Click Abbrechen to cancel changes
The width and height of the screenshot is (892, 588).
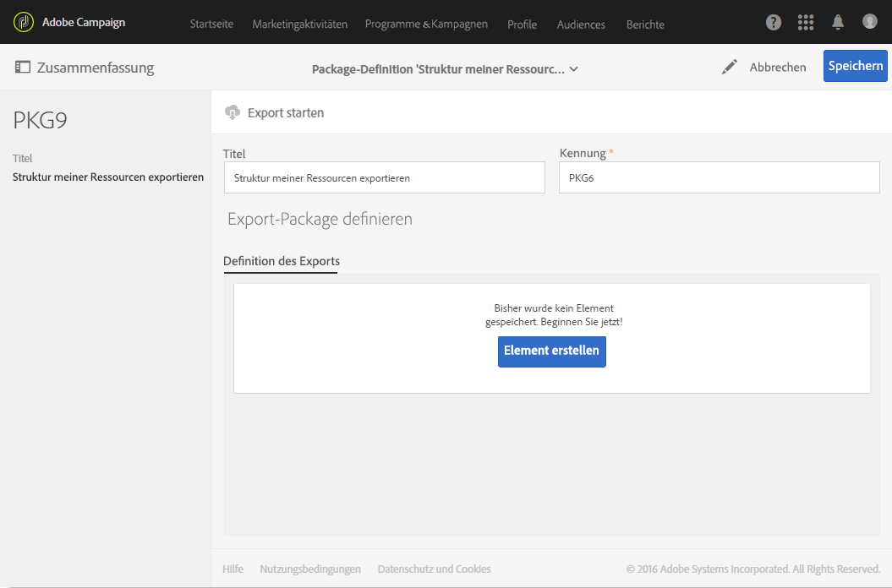click(778, 67)
